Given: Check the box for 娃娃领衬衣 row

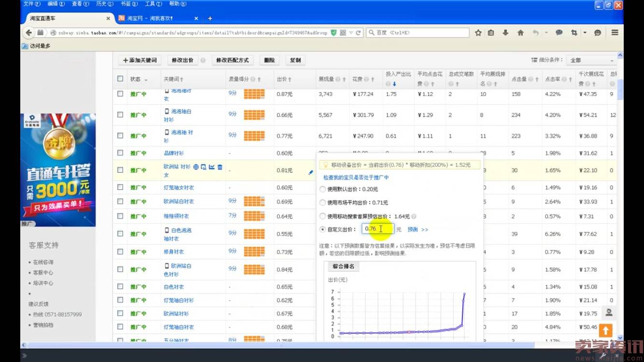Looking at the screenshot, I should click(x=120, y=216).
